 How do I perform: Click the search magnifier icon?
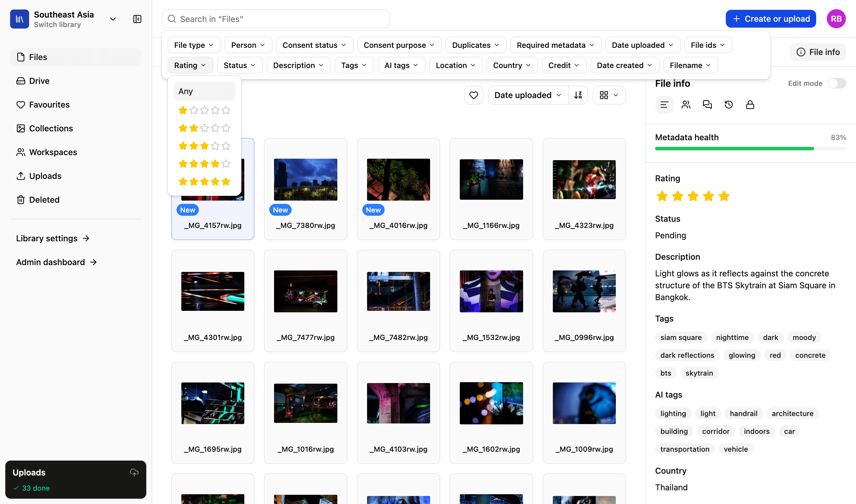tap(172, 19)
